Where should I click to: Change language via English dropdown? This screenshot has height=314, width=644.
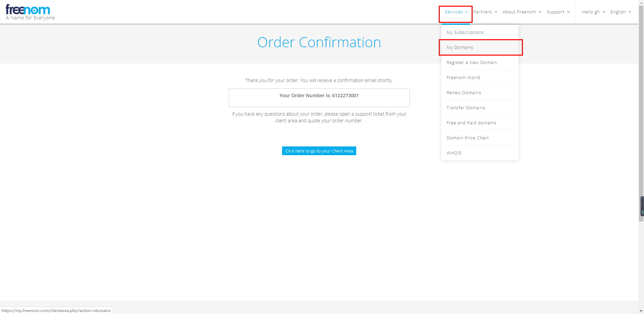tap(621, 12)
